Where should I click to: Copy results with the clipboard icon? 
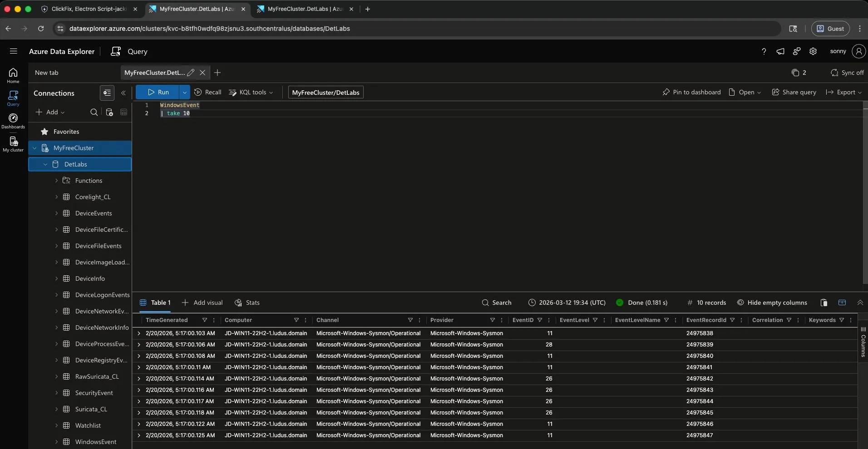824,303
